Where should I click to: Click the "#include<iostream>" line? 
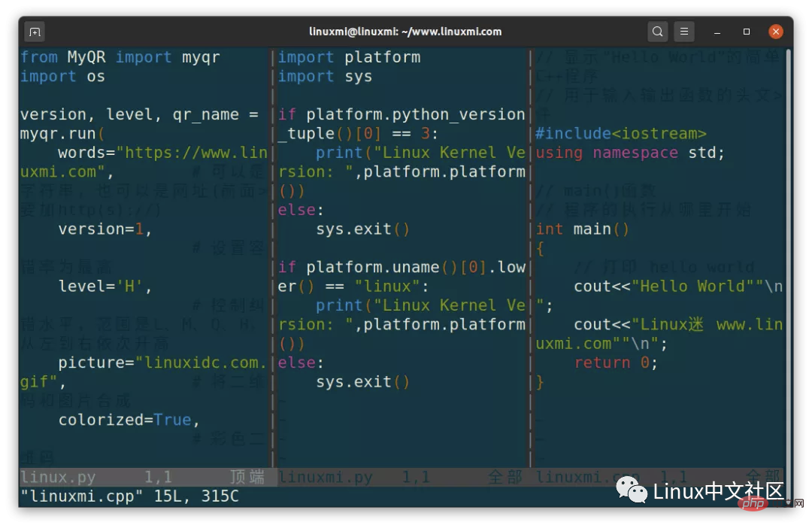621,134
